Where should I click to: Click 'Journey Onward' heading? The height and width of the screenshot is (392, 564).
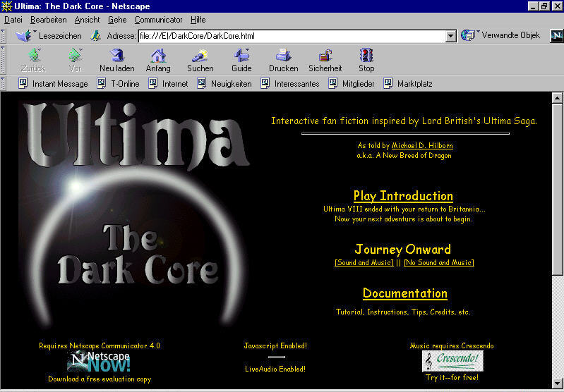click(x=403, y=250)
